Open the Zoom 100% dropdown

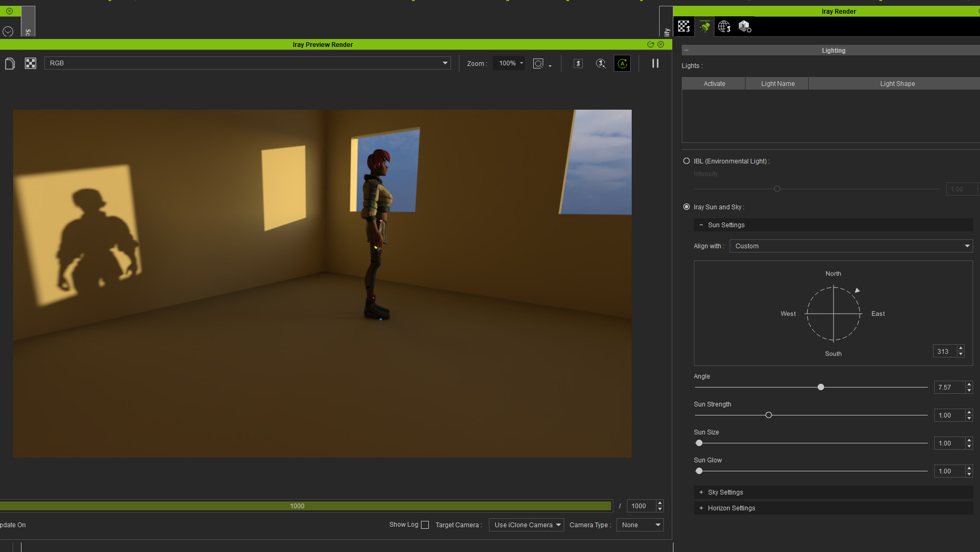click(509, 63)
